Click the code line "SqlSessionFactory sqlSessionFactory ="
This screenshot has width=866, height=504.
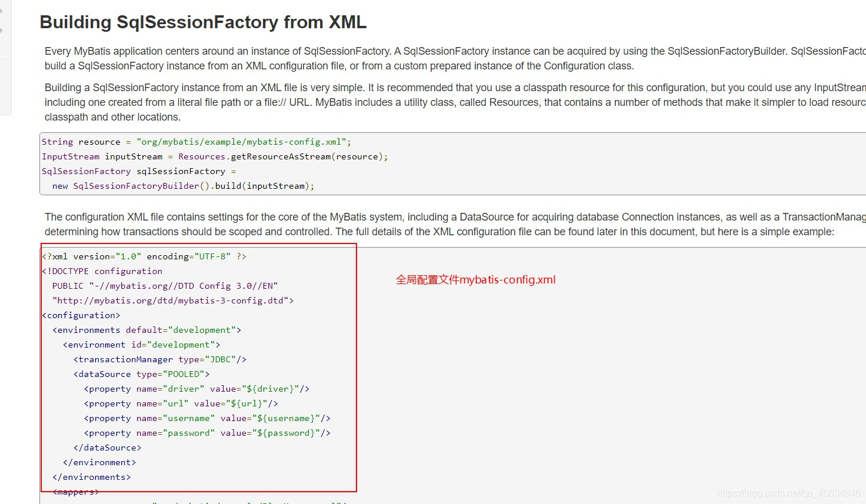[139, 171]
